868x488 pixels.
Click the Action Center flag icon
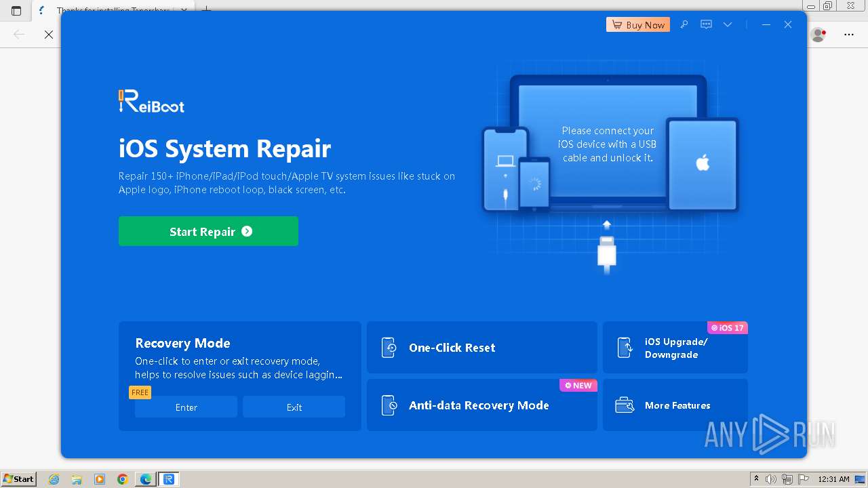pyautogui.click(x=804, y=479)
